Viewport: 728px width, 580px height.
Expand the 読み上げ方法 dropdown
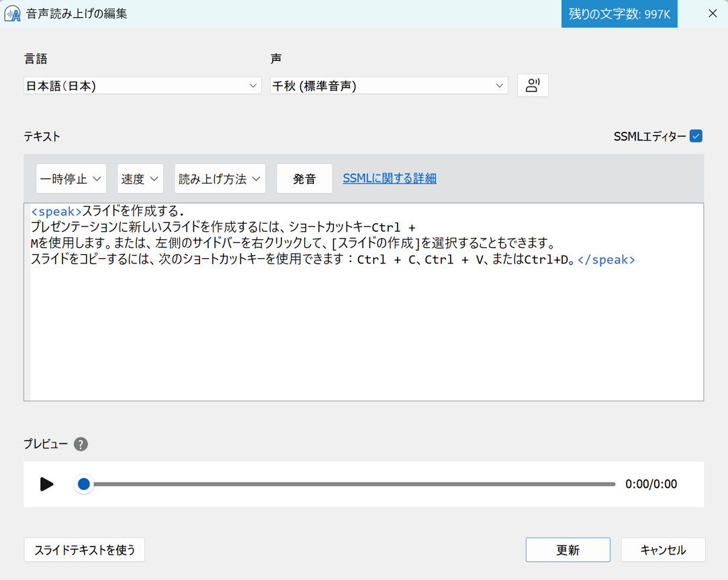point(220,179)
